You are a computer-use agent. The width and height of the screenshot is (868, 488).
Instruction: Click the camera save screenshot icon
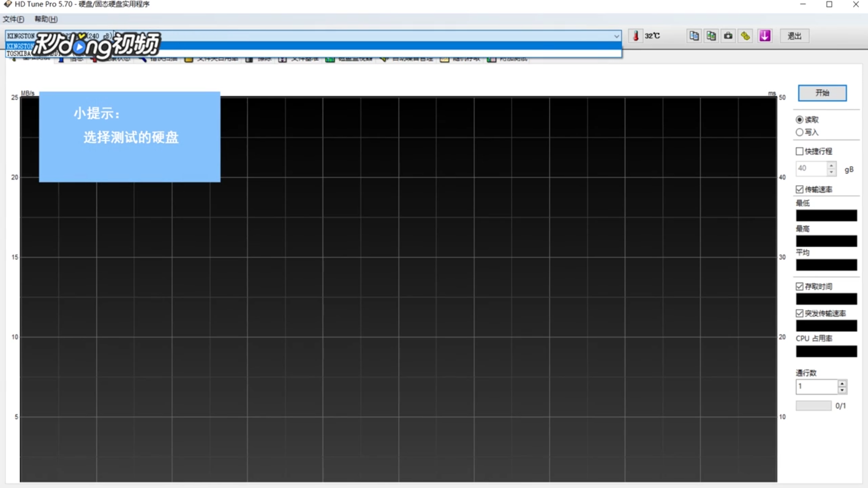point(728,36)
